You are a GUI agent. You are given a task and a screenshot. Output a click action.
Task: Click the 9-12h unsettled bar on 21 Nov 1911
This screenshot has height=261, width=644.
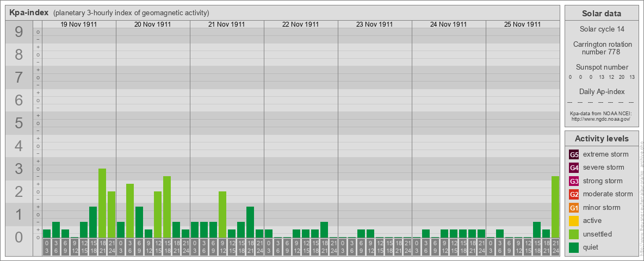click(x=222, y=215)
